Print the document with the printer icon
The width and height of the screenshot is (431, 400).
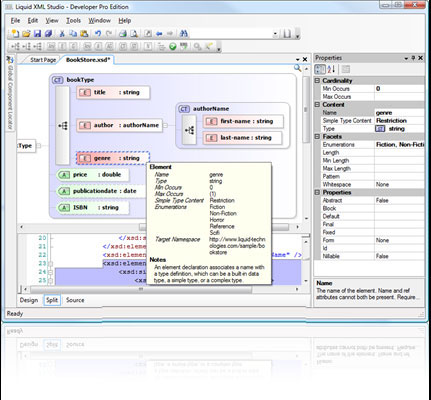pyautogui.click(x=123, y=33)
